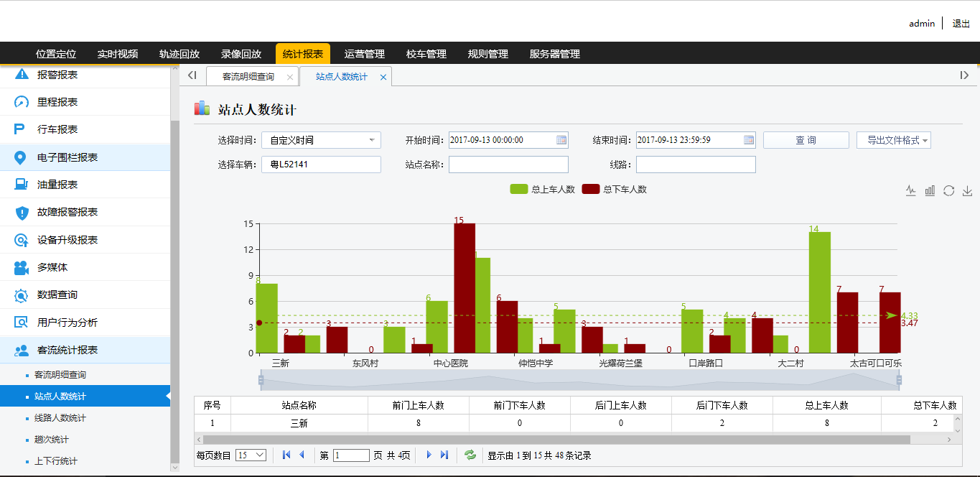Screen dimensions: 980x477
Task: Go to next page arrow
Action: [x=429, y=455]
